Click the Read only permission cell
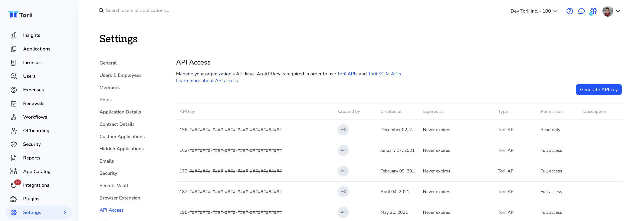This screenshot has width=644, height=221. pyautogui.click(x=550, y=130)
